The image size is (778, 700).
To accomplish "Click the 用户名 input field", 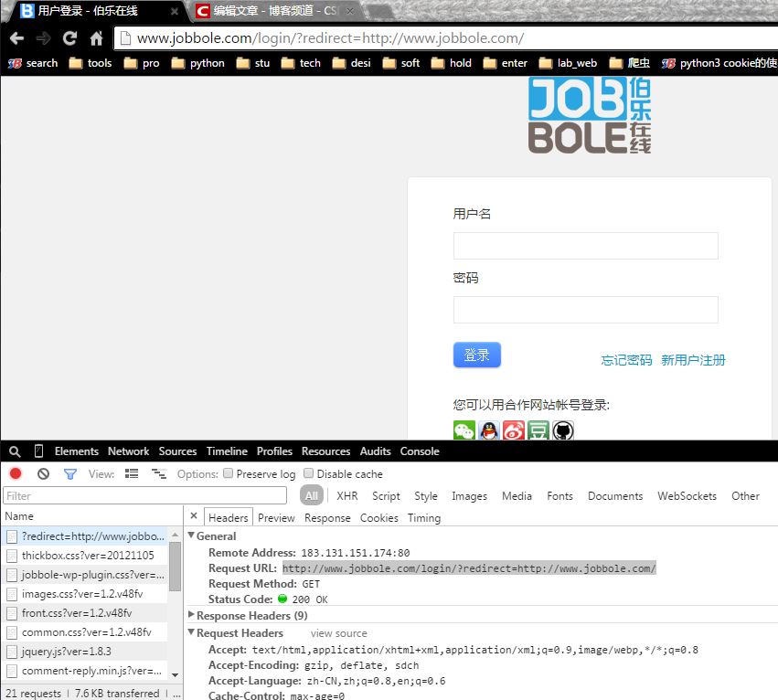I will point(585,246).
